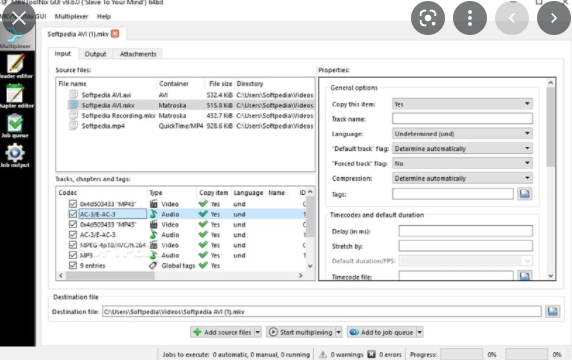Open the three-dot overflow menu

[x=470, y=18]
